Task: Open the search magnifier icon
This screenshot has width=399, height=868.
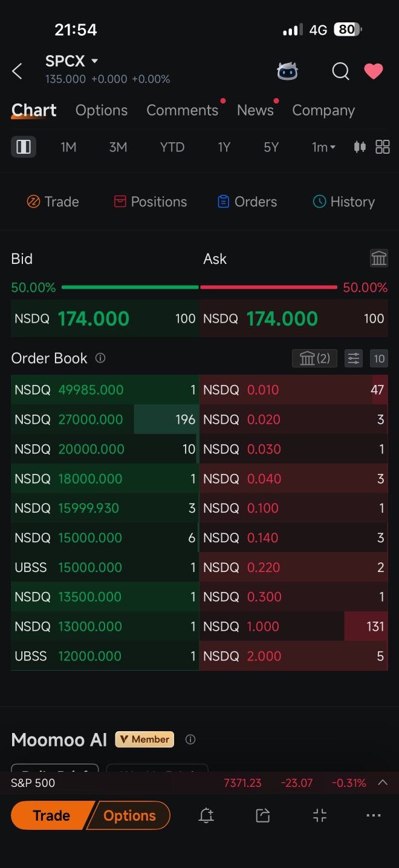Action: click(341, 71)
